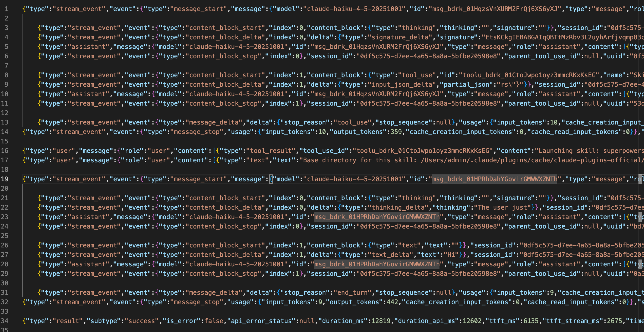Click duration_ms value 12819 on line 34

pyautogui.click(x=381, y=321)
